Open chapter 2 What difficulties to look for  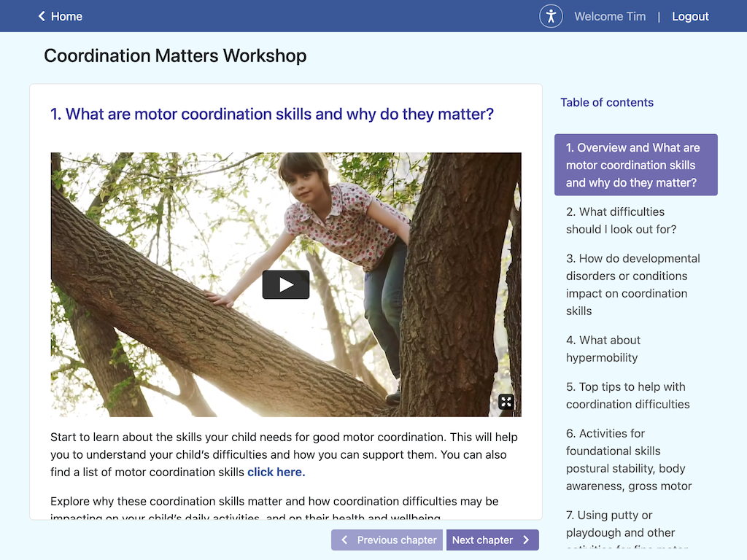621,220
